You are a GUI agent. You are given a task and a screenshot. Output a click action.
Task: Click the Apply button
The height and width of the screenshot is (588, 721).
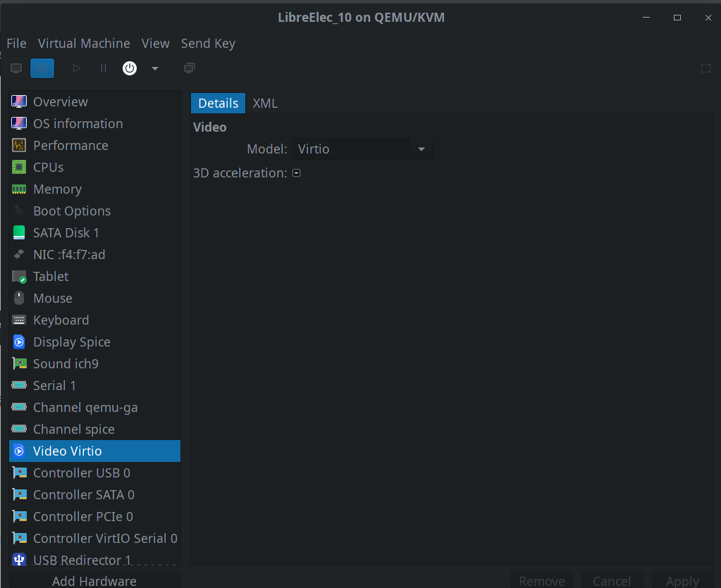[682, 581]
